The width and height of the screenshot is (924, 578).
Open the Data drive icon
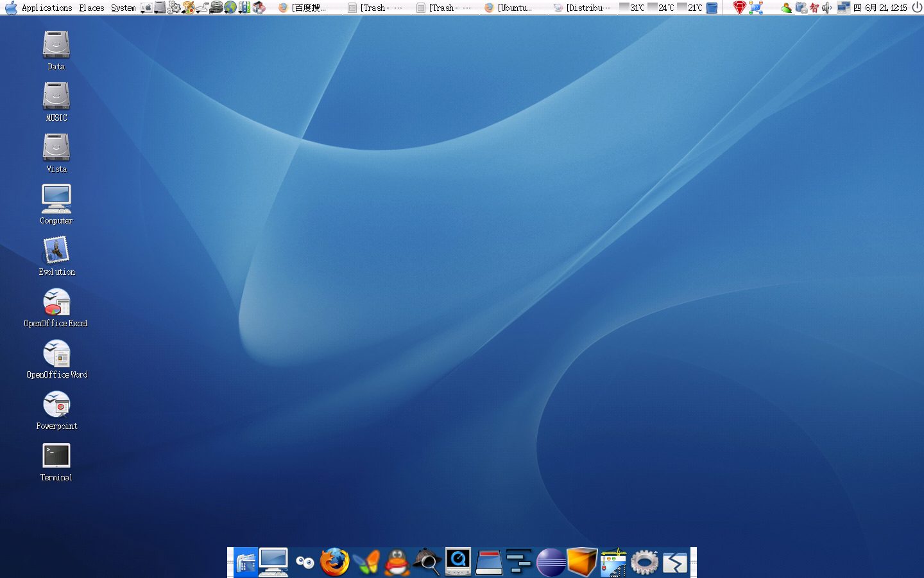click(x=56, y=50)
